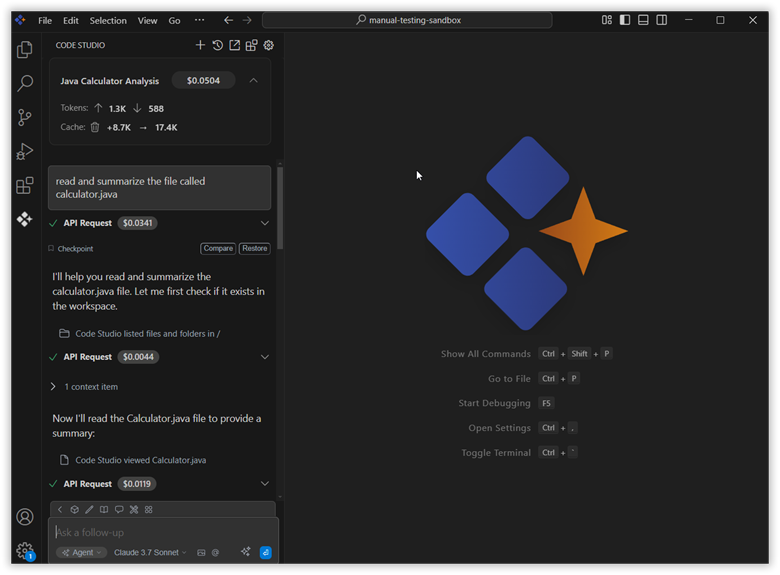The image size is (780, 575).
Task: Expand the 1 context item row
Action: pos(53,387)
